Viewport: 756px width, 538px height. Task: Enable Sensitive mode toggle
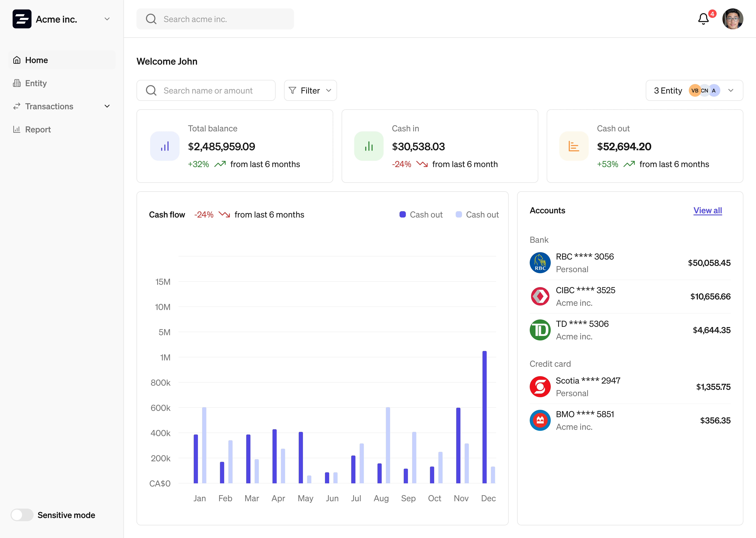tap(22, 515)
